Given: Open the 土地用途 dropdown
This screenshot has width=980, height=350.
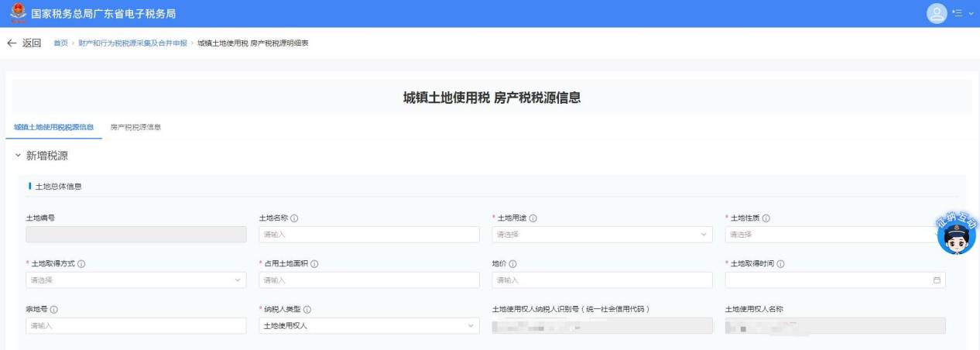Looking at the screenshot, I should [601, 235].
